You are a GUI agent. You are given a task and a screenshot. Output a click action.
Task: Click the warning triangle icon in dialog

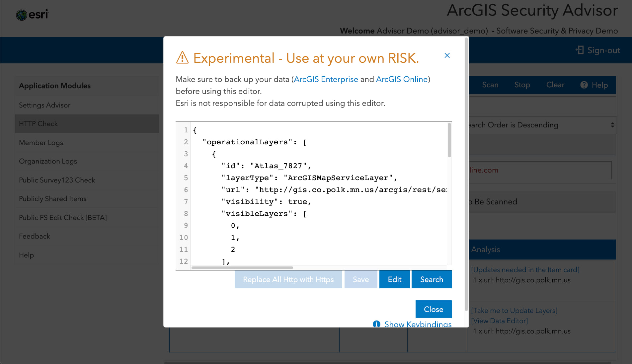coord(182,58)
